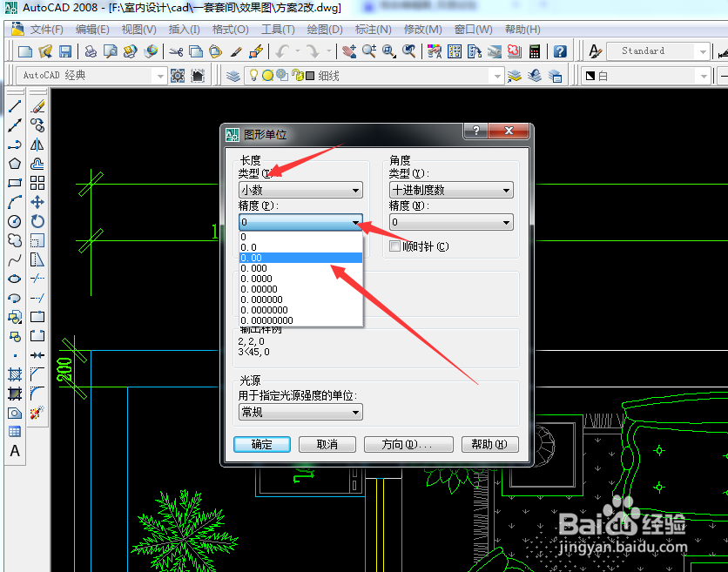The image size is (728, 572).
Task: Select the Fillet modify tool
Action: pyautogui.click(x=37, y=394)
